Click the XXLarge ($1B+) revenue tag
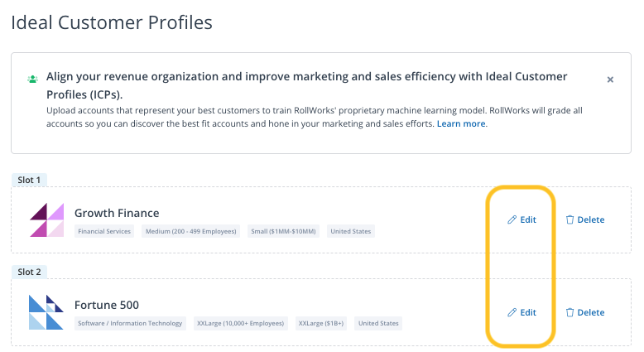Screen dimensions: 644x352 pyautogui.click(x=321, y=323)
